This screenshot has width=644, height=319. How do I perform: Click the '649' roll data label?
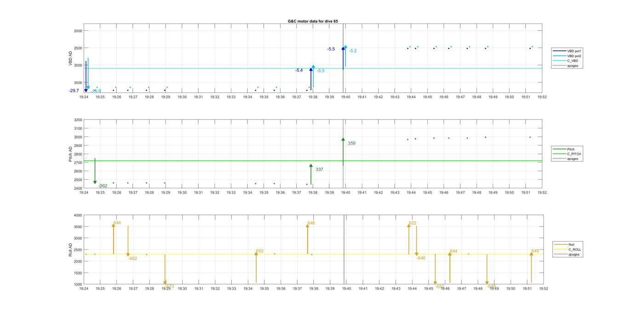tap(535, 251)
